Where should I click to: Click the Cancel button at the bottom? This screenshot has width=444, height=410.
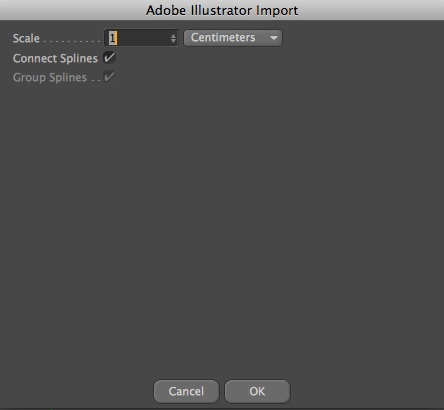(186, 391)
